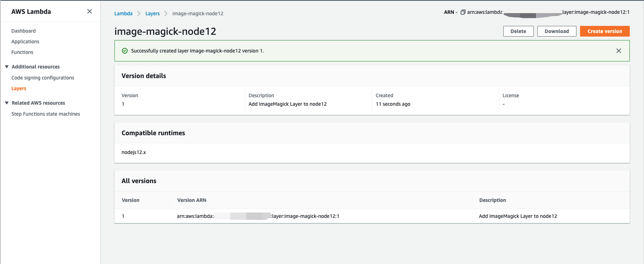The width and height of the screenshot is (644, 264).
Task: Click the Version ARN column header
Action: [x=192, y=200]
